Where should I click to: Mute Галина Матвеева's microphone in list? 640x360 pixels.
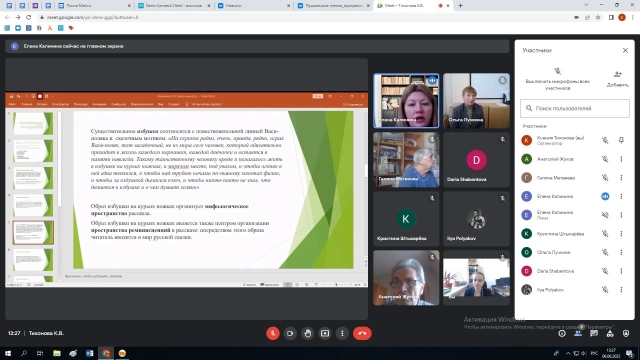pos(605,178)
